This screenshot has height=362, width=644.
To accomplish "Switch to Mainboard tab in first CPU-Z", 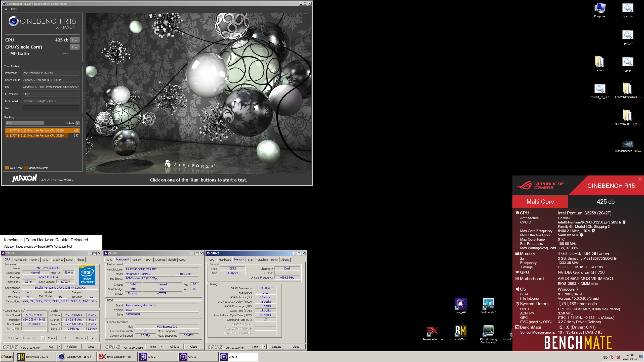I will tap(20, 260).
